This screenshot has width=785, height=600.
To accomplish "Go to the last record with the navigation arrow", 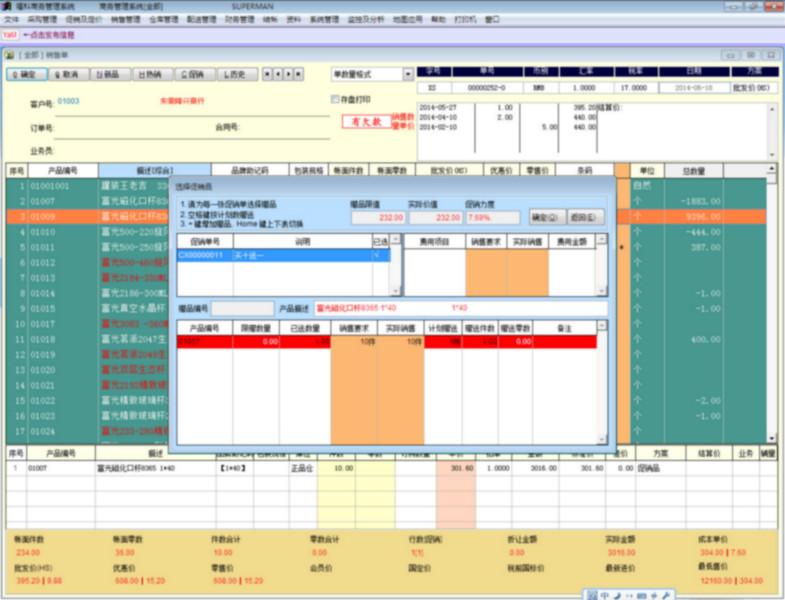I will [299, 74].
